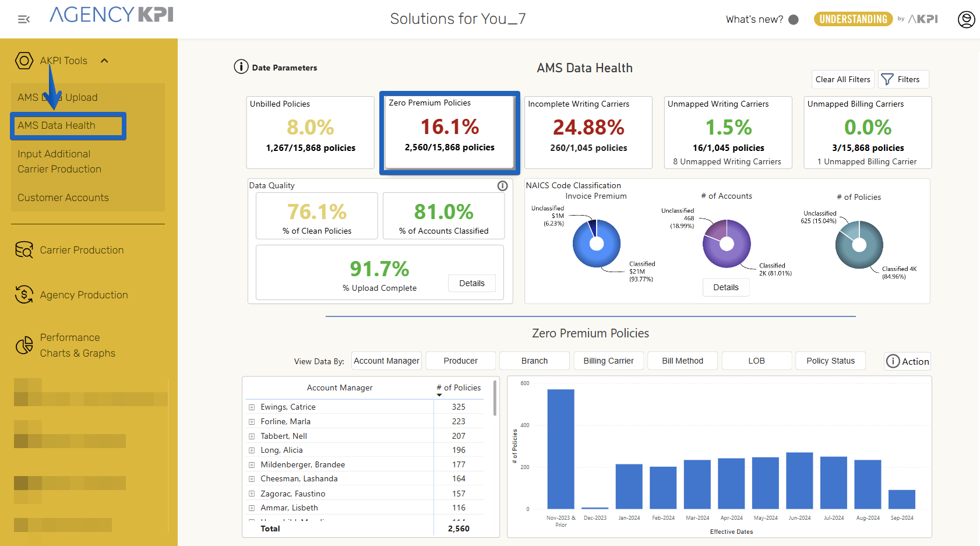The image size is (980, 546).
Task: Click the Aug-2024 bar in chart
Action: pos(868,484)
